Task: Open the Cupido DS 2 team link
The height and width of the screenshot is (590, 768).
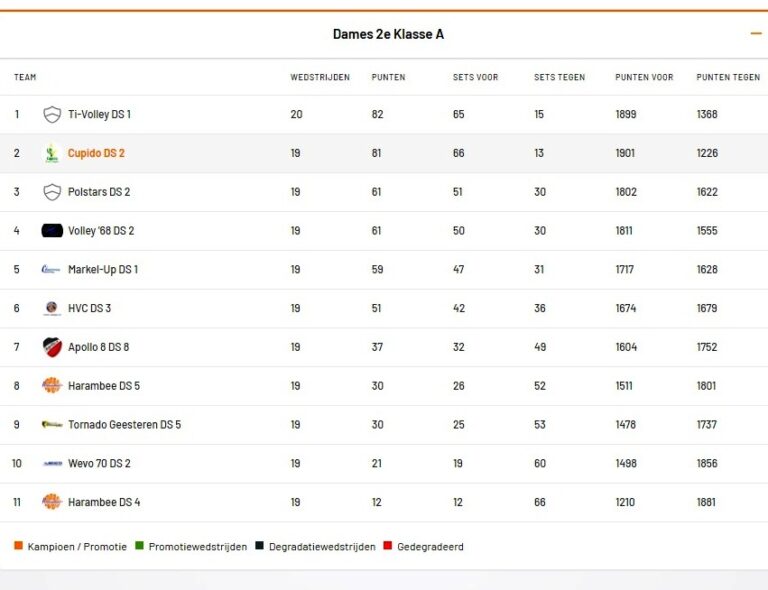Action: [96, 154]
